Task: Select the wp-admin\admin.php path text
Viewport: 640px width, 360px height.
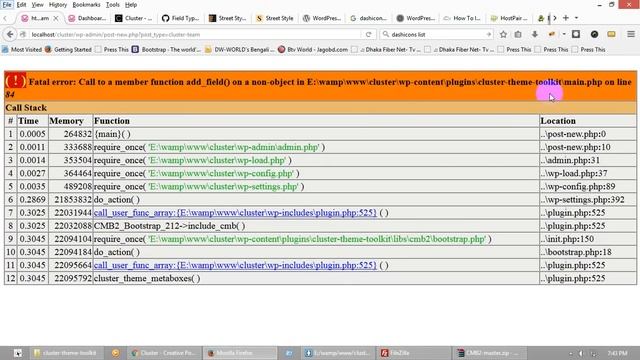Action: 233,147
